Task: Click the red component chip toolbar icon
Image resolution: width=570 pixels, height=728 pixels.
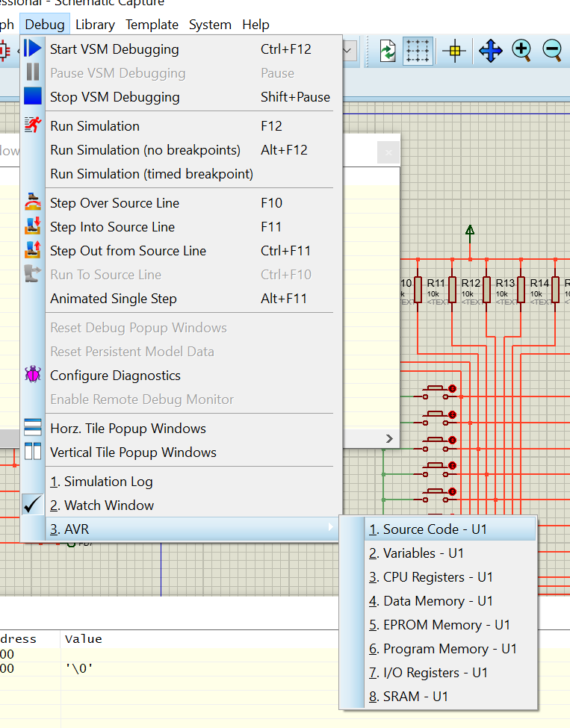Action: coord(4,51)
